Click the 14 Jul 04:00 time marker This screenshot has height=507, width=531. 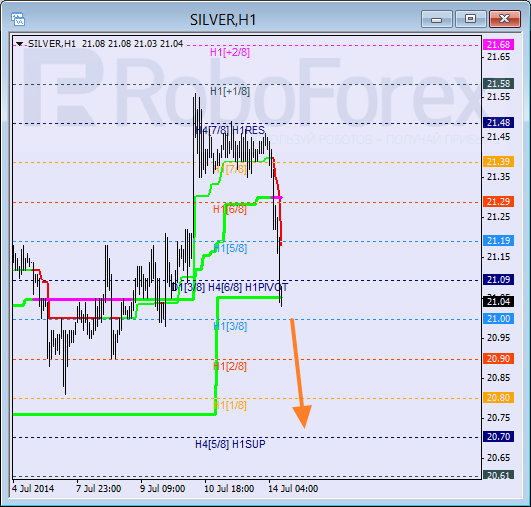tap(293, 489)
